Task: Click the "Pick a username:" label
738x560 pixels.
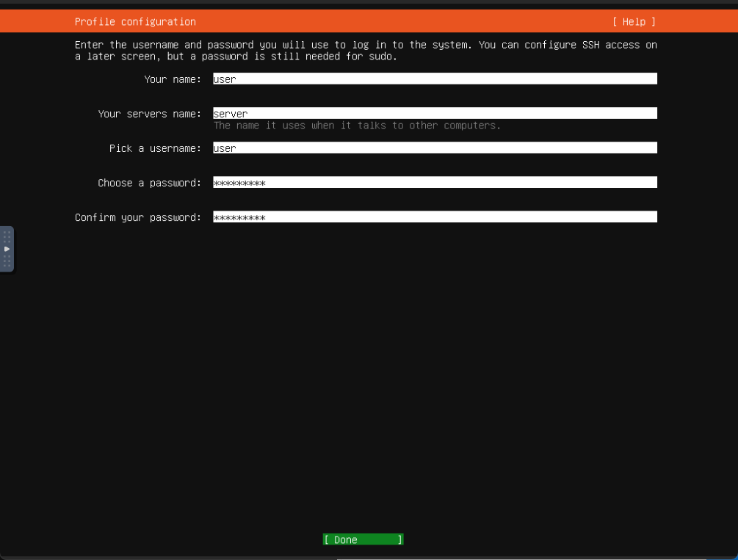Action: [155, 148]
